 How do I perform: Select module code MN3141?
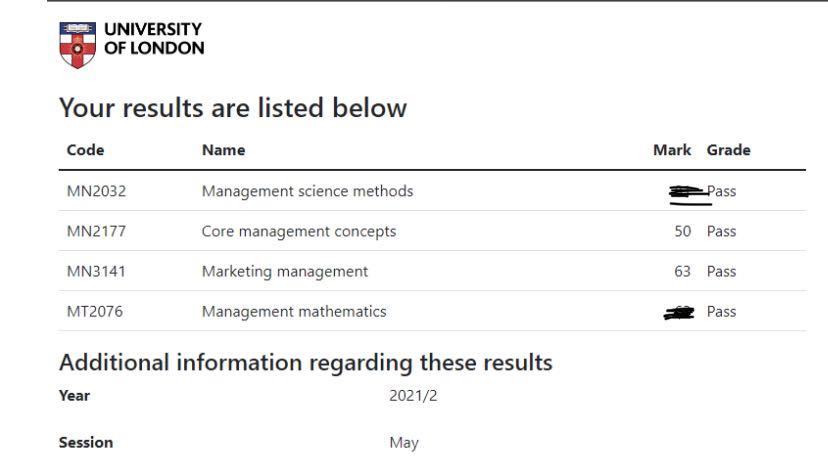tap(97, 272)
